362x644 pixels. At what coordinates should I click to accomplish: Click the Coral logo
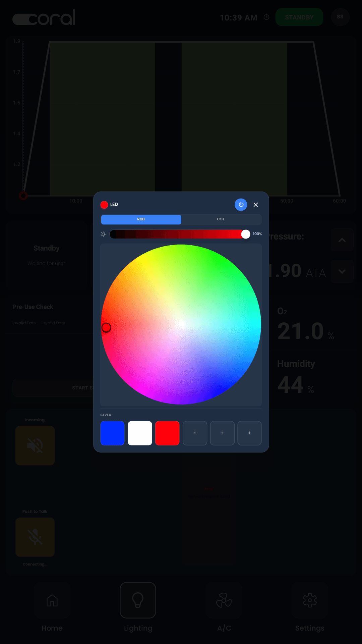point(44,17)
